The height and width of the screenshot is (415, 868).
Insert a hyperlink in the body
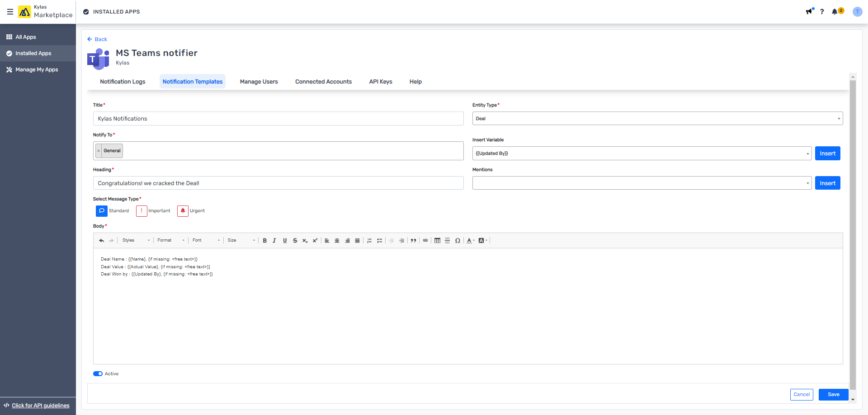425,241
